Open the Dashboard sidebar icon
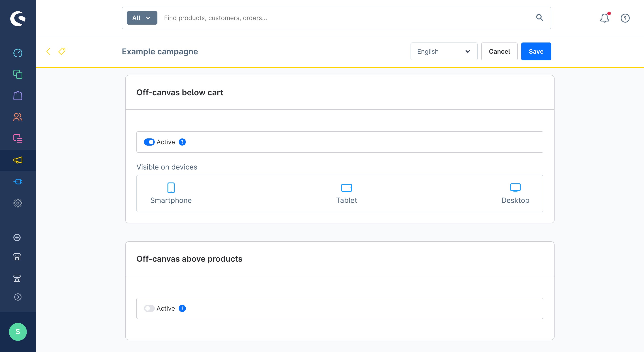 [18, 53]
